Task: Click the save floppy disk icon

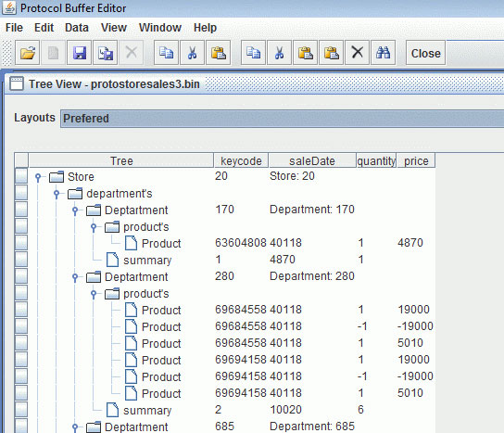Action: point(80,53)
